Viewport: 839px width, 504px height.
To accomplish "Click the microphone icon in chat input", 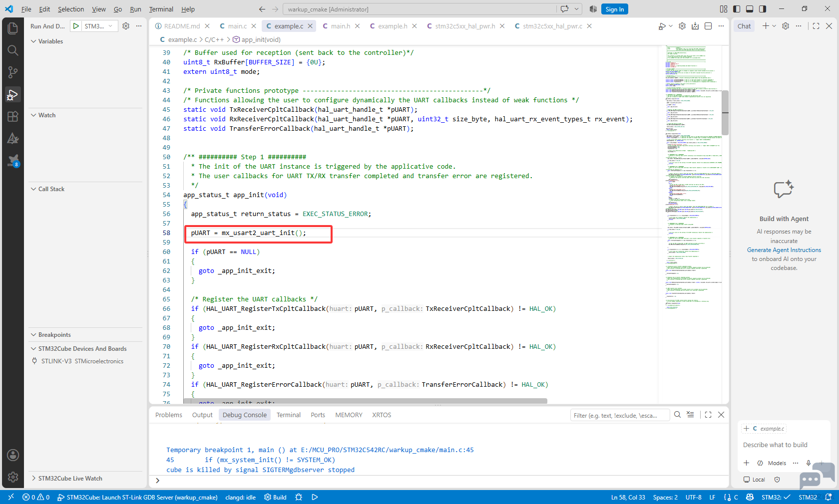I will 809,463.
